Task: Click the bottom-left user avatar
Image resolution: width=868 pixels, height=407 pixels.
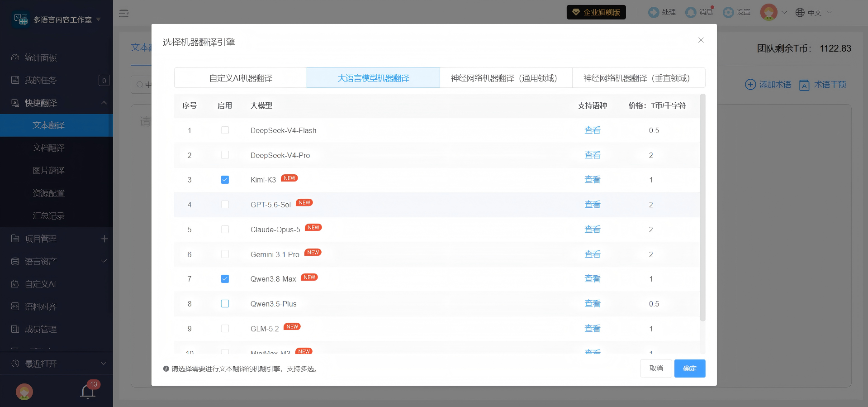Action: [x=24, y=392]
